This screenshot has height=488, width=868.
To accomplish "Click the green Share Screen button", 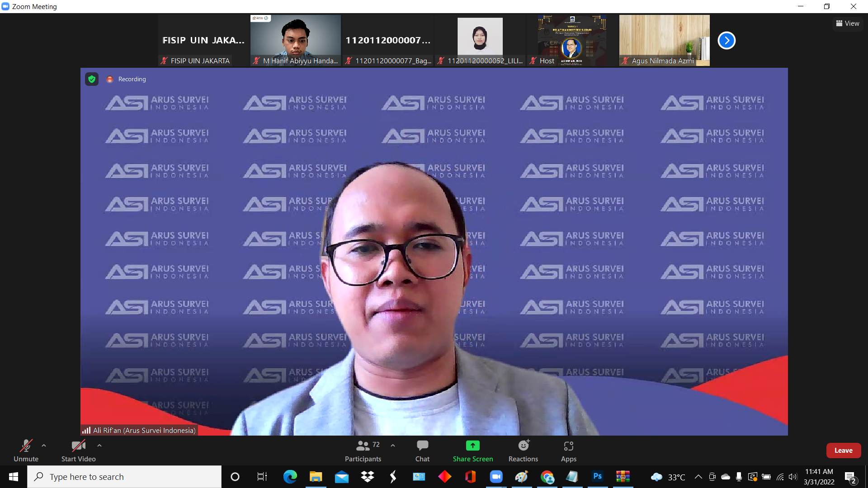I will click(473, 450).
